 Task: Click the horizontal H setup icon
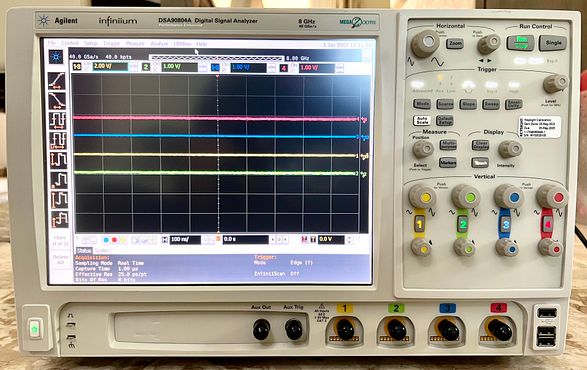point(165,239)
